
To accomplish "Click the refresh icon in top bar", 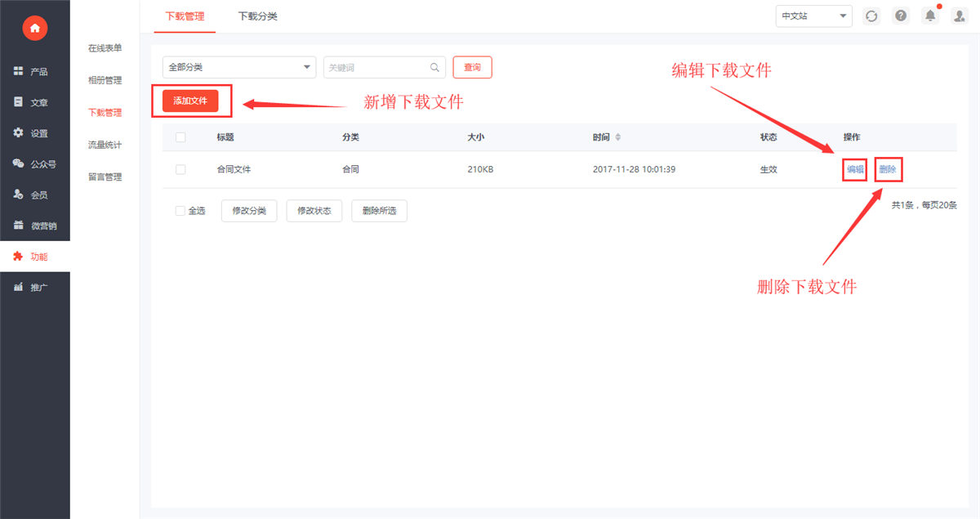I will coord(871,16).
